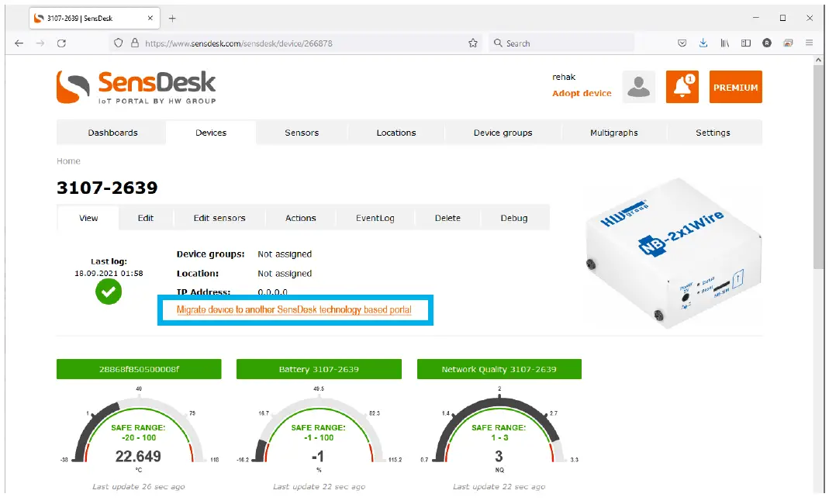Select the Delete device tab
This screenshot has width=829, height=504.
point(447,218)
